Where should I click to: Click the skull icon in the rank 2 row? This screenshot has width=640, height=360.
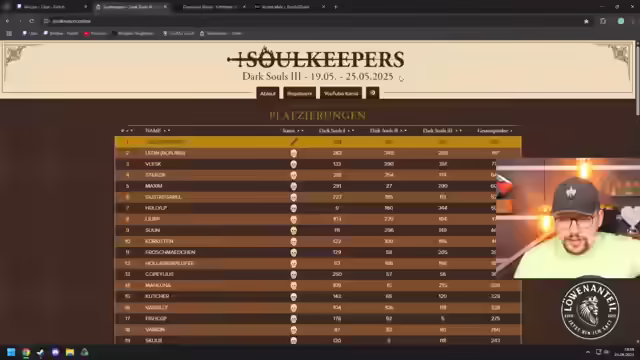click(x=293, y=153)
